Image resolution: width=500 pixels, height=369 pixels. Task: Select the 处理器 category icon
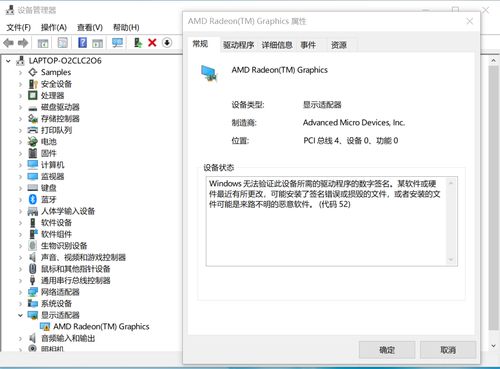(x=33, y=95)
